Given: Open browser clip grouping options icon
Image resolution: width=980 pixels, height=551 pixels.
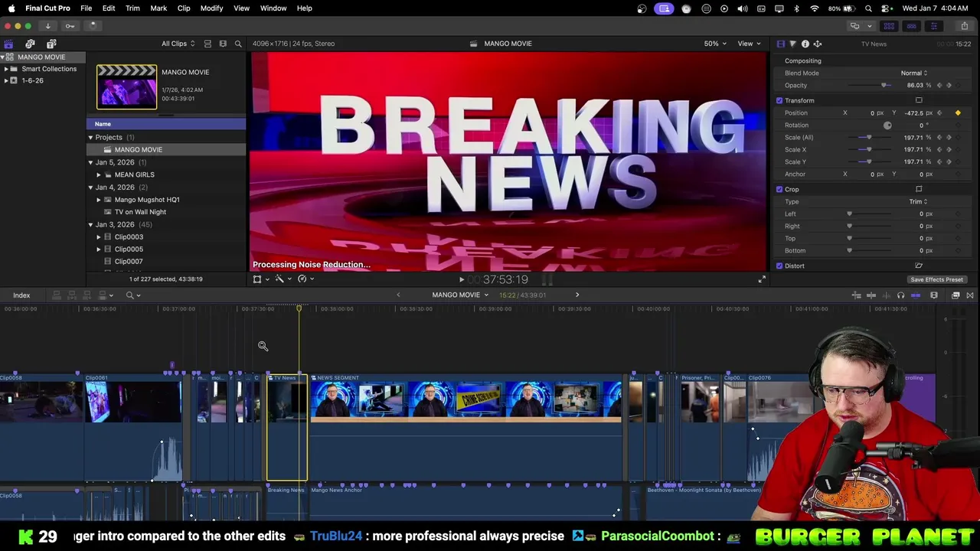Looking at the screenshot, I should (x=223, y=44).
